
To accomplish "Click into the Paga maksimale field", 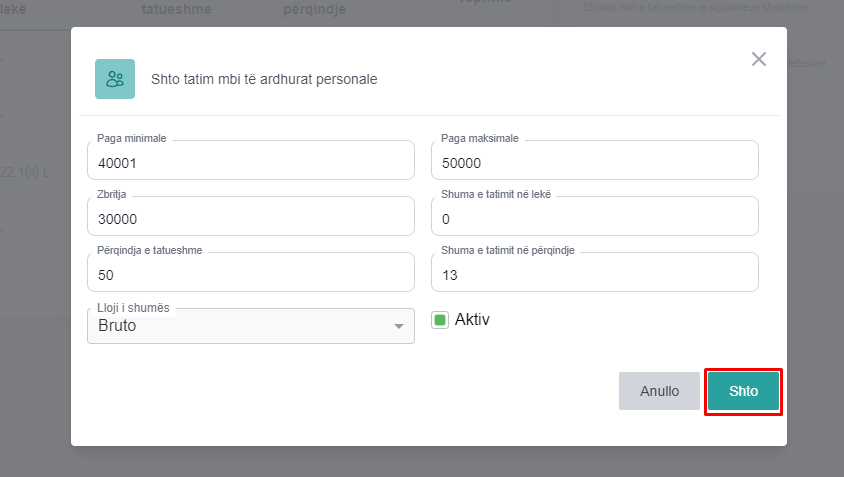I will click(x=594, y=163).
